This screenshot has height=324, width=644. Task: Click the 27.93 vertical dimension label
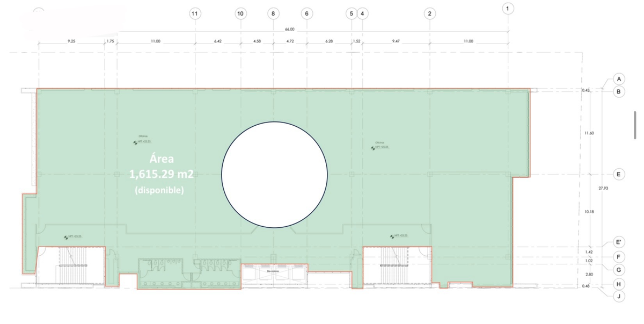(x=603, y=188)
